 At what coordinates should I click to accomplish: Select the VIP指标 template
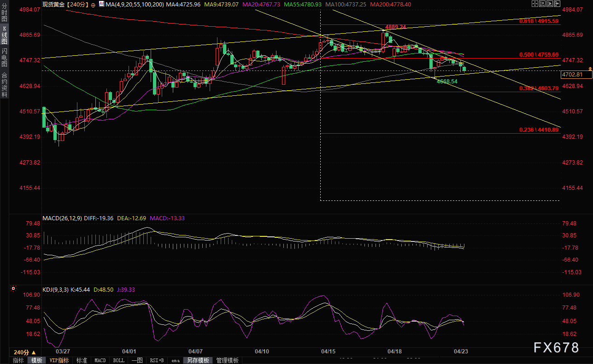[59, 360]
